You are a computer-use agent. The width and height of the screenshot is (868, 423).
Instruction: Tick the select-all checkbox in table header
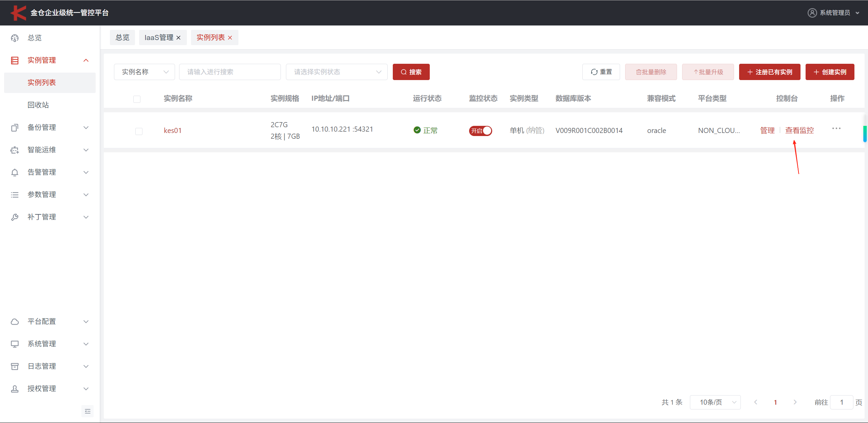pyautogui.click(x=137, y=99)
